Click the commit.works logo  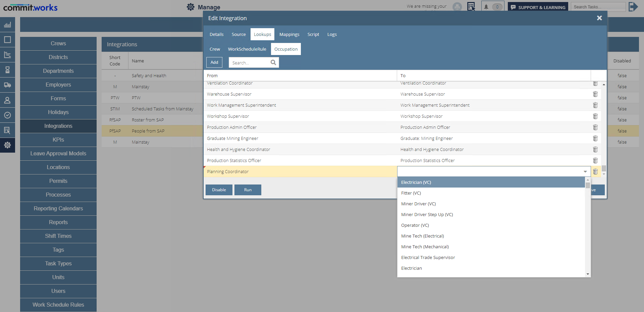tap(31, 7)
